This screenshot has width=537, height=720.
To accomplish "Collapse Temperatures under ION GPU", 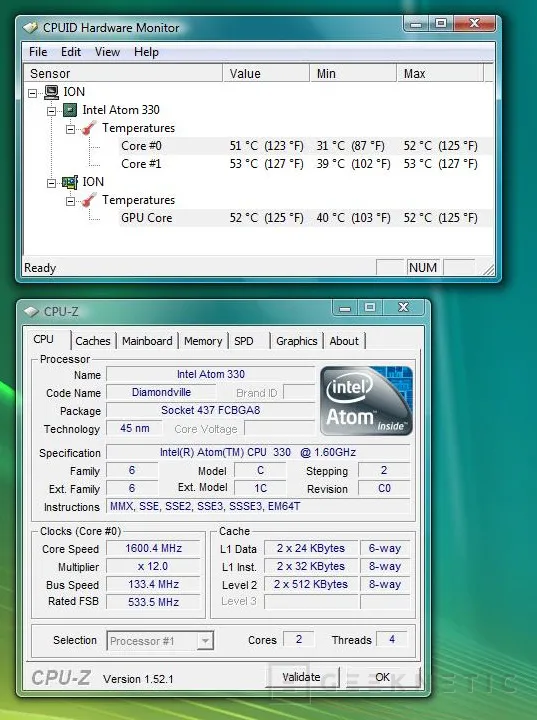I will coord(70,201).
